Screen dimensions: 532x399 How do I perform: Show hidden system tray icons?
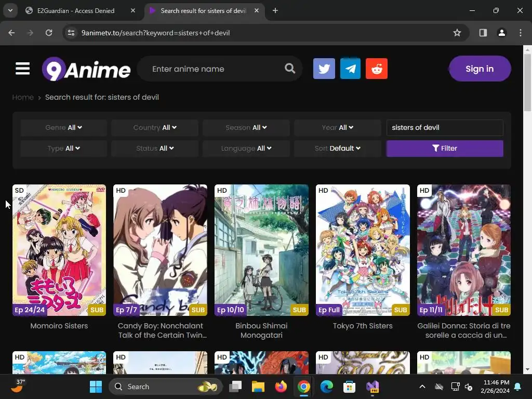422,387
